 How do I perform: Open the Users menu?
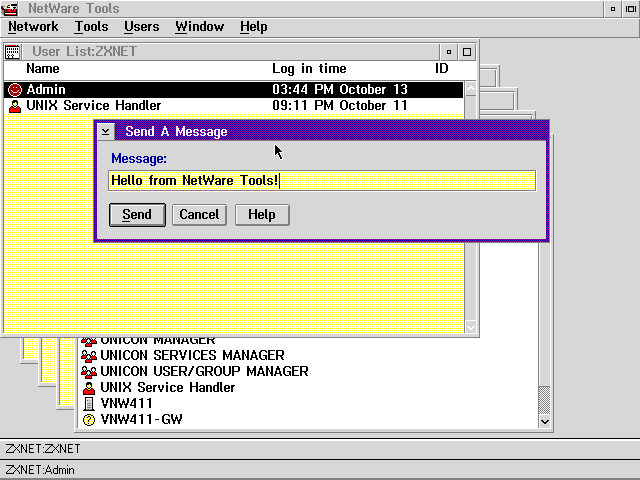click(142, 27)
